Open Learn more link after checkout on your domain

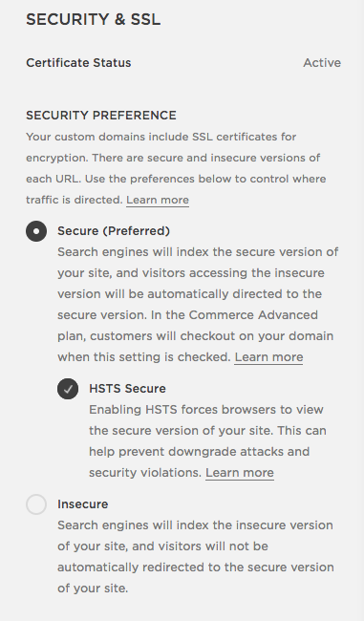coord(268,357)
